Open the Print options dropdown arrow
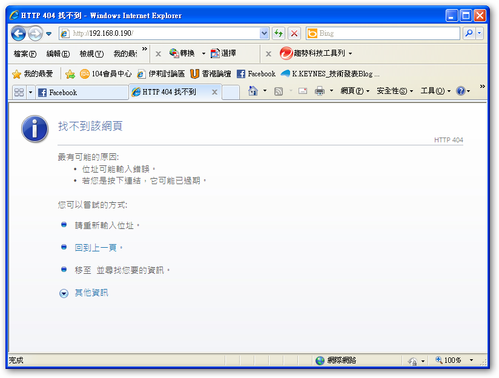Screen dimensions: 499x378 click(331, 91)
